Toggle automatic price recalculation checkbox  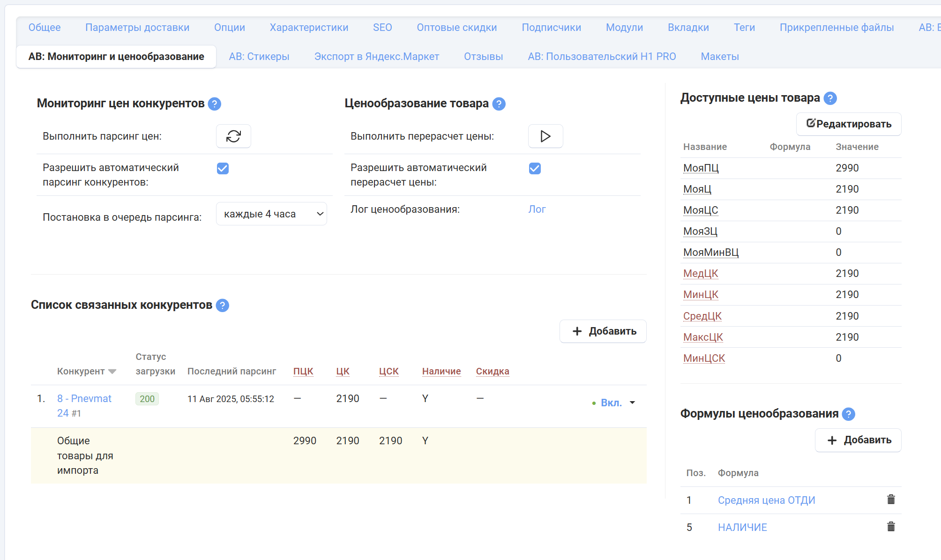pyautogui.click(x=535, y=169)
